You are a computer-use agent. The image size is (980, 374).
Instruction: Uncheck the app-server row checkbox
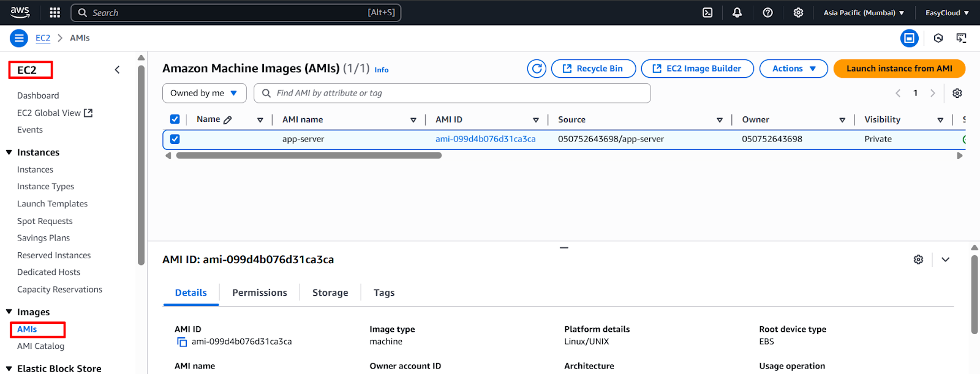point(175,139)
